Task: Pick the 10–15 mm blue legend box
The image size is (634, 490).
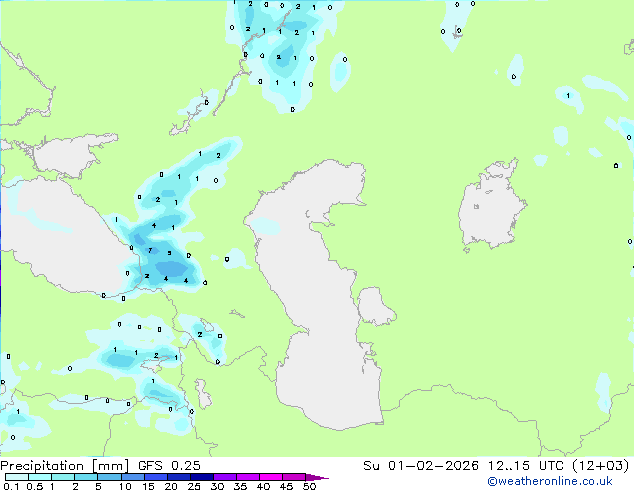Action: [132, 477]
